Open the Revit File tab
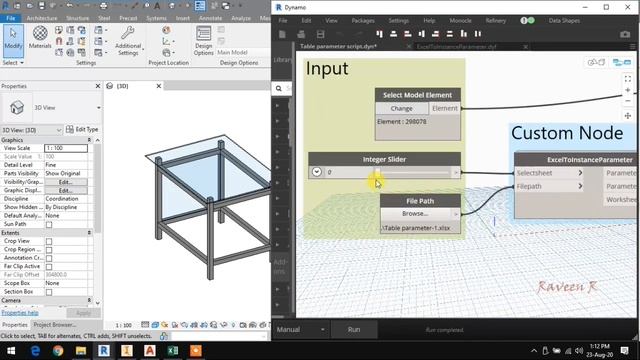This screenshot has width=640, height=360. tap(11, 18)
